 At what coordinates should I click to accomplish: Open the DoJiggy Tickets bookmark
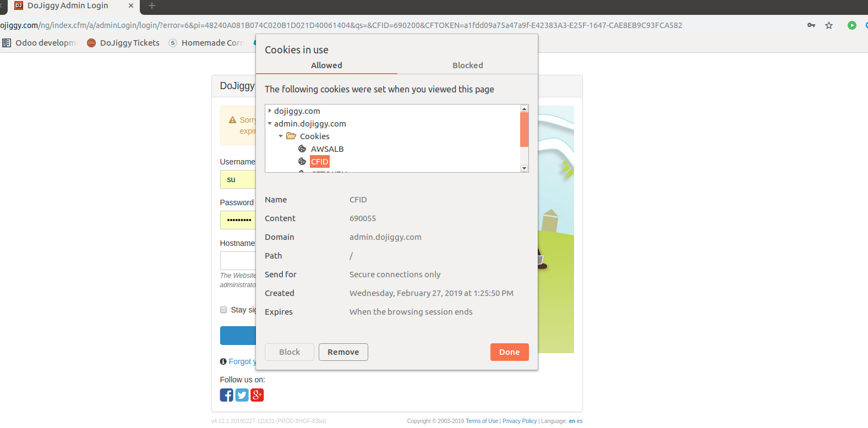pos(123,43)
